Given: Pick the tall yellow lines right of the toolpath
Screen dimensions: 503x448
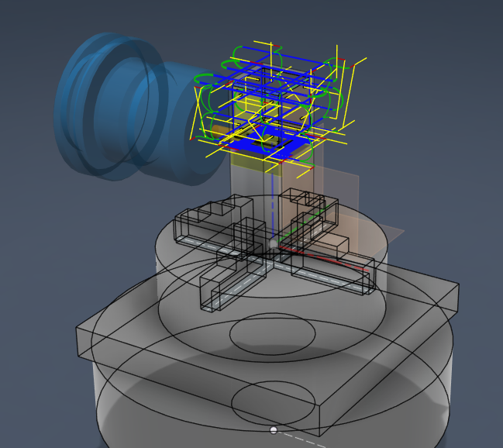Looking at the screenshot, I should 348,93.
